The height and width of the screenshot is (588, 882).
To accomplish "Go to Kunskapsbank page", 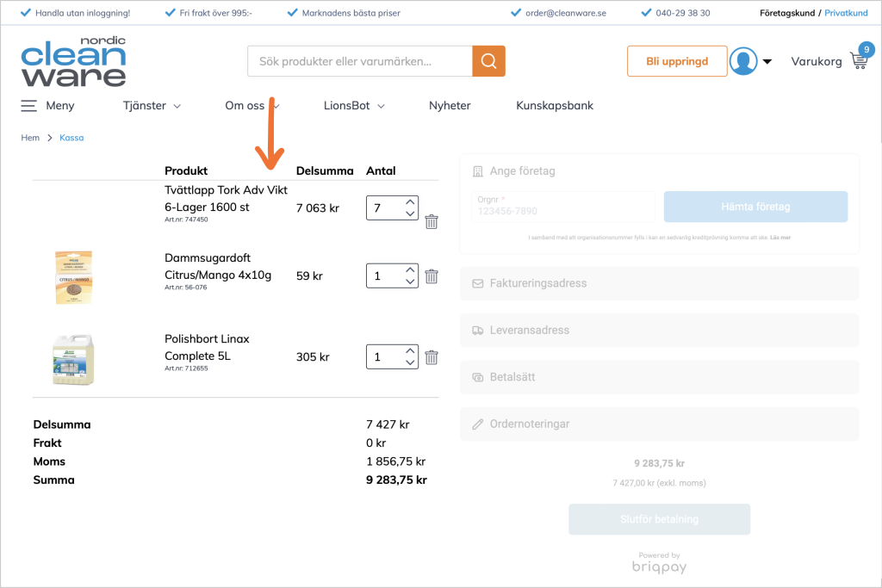I will [555, 106].
